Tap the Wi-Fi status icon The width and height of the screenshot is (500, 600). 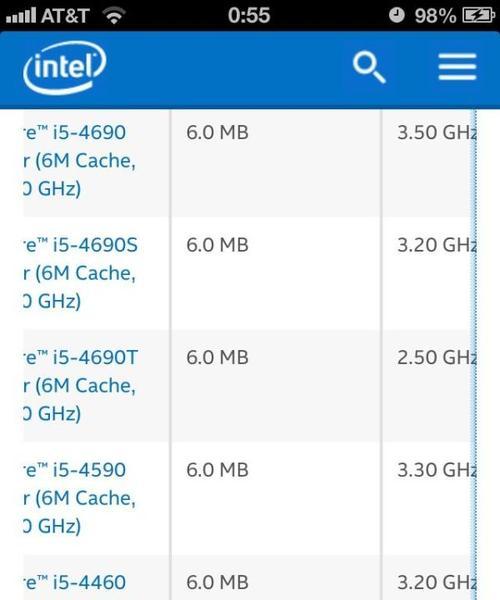point(114,16)
